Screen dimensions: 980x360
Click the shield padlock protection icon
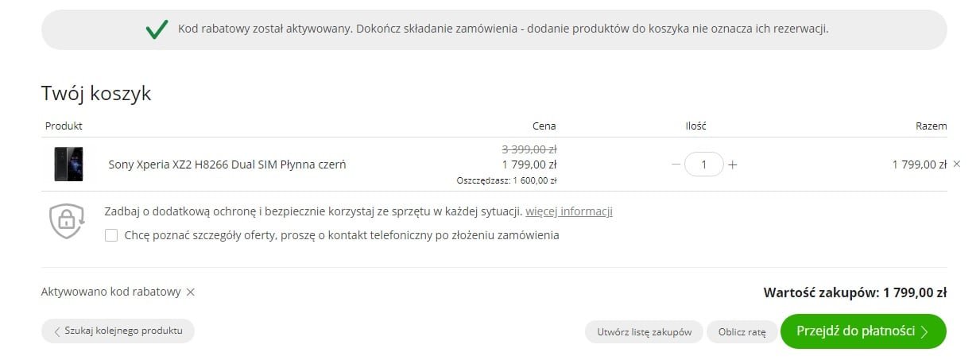67,221
